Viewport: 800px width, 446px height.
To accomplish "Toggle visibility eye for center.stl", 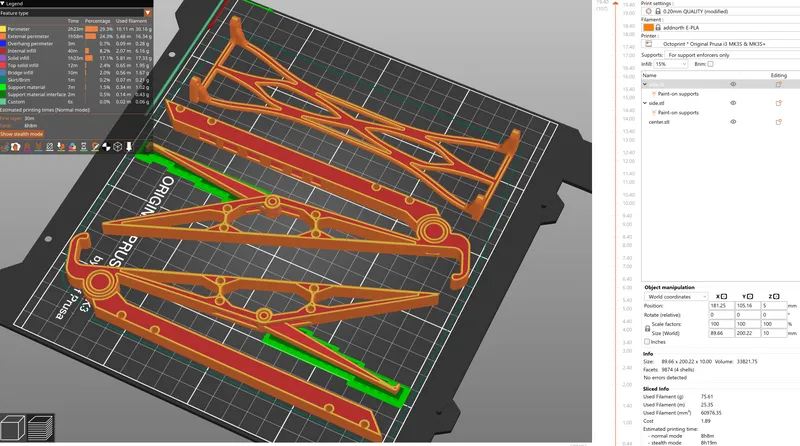I will tap(733, 122).
